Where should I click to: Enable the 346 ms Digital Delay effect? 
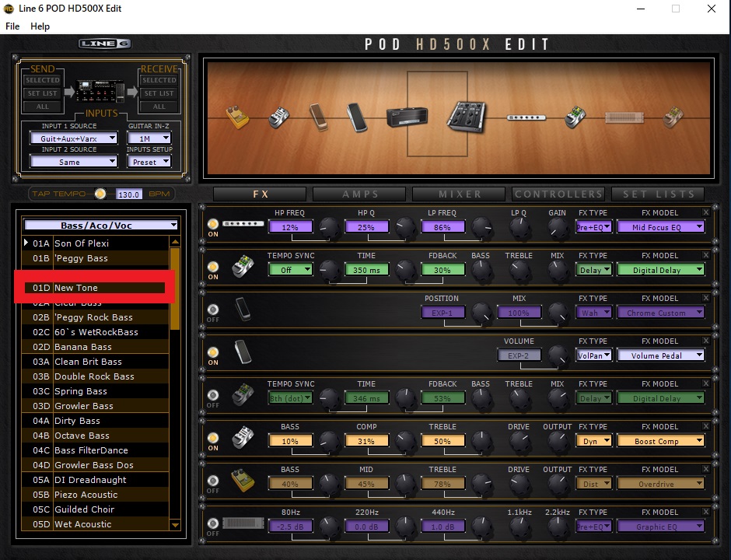point(213,395)
